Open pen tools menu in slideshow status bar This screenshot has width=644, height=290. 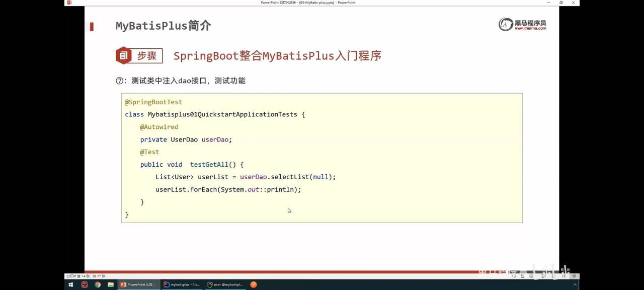[523, 276]
